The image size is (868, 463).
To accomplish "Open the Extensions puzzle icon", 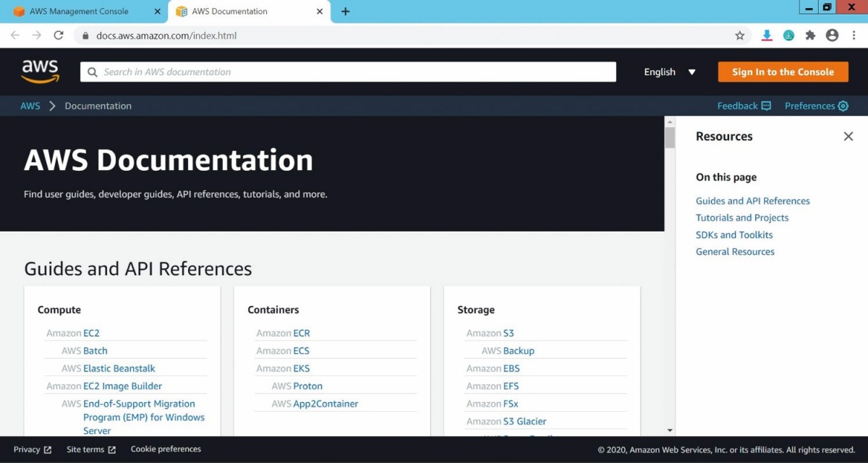I will [810, 35].
